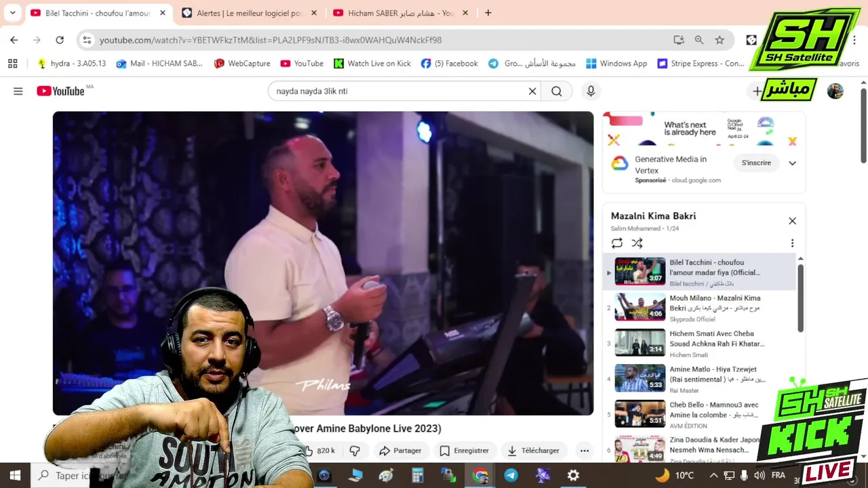Run search with magnifier button
This screenshot has width=868, height=488.
pos(557,91)
